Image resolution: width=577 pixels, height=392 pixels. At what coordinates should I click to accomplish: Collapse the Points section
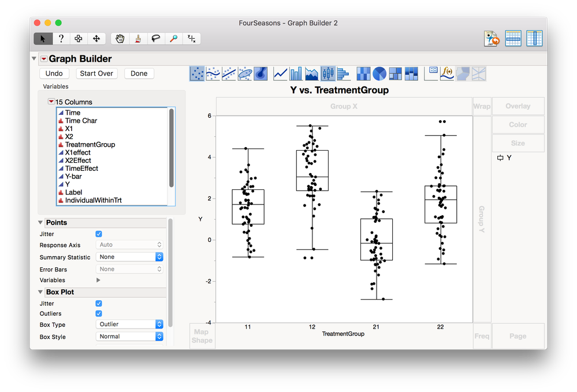pyautogui.click(x=40, y=222)
